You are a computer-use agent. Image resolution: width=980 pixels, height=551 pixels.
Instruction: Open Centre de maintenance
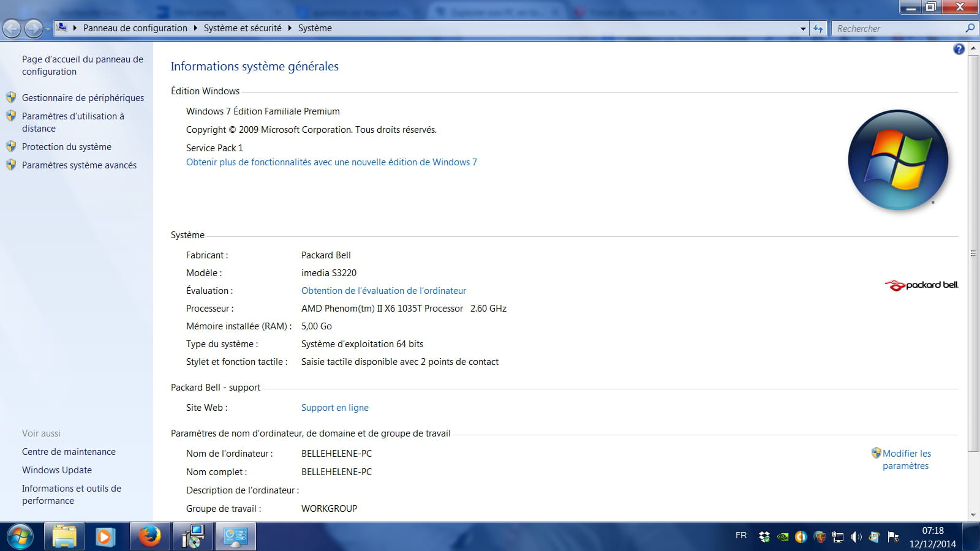click(x=69, y=452)
